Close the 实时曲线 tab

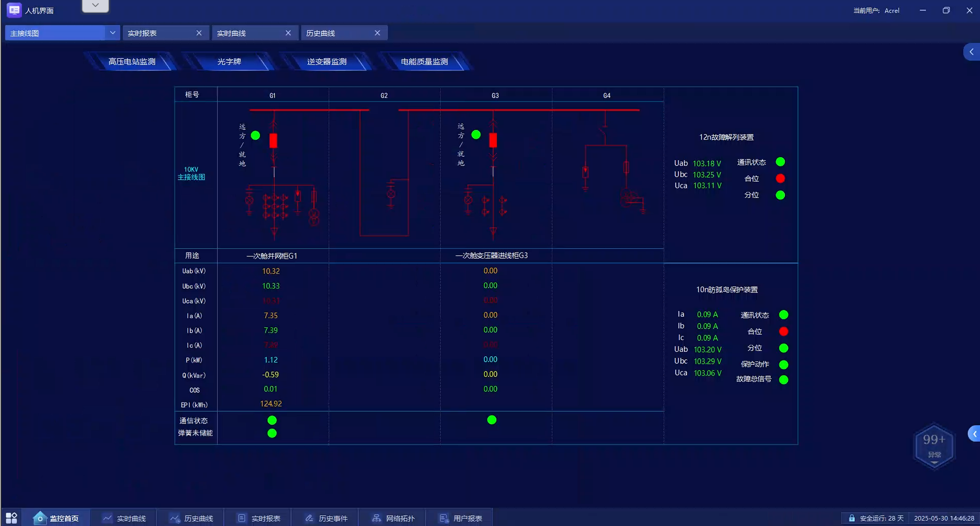point(288,33)
